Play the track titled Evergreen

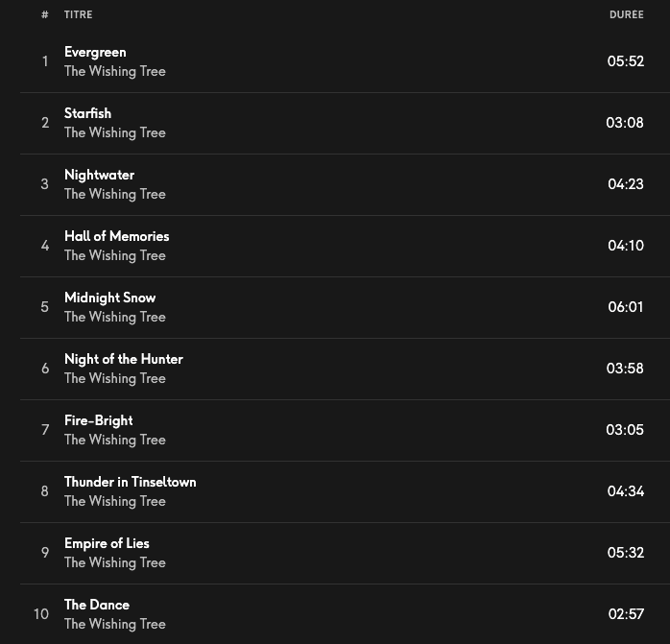tap(95, 52)
